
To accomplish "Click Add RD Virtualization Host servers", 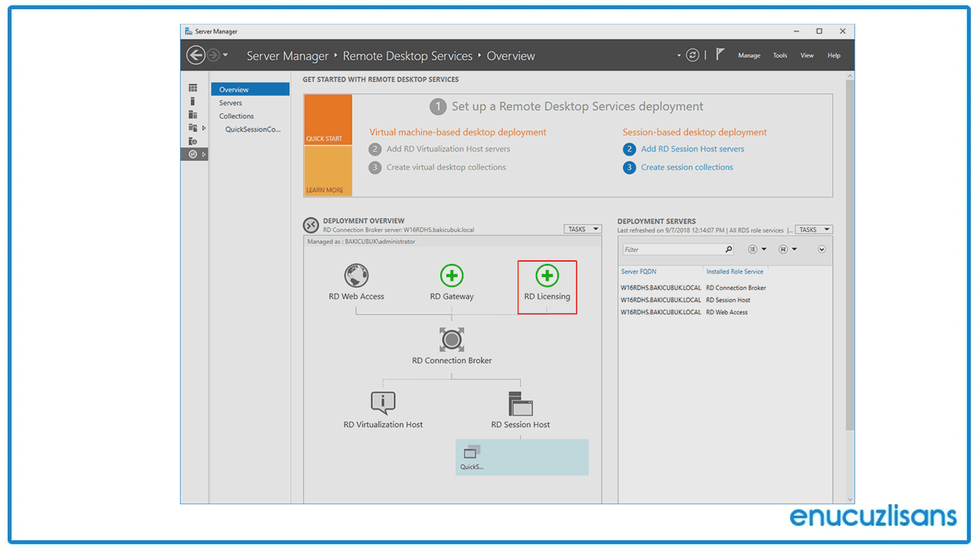I will [x=448, y=149].
